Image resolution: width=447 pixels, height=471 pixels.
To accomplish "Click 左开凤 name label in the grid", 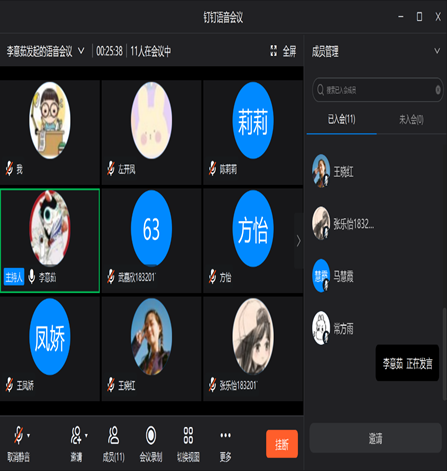I will pyautogui.click(x=126, y=169).
